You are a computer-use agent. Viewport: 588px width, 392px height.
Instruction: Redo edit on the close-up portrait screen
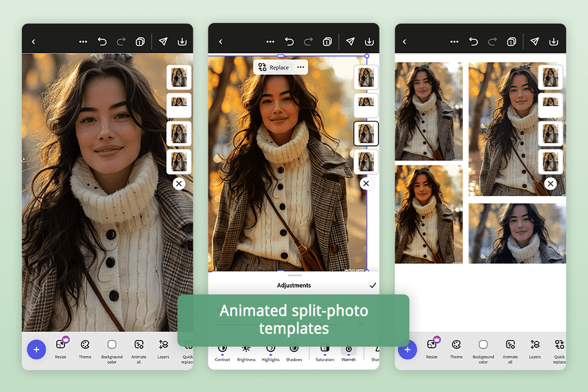[121, 41]
